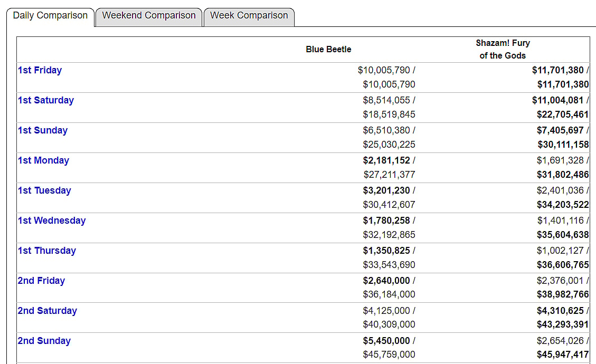
Task: Click the Blue Beetle column header
Action: [x=328, y=49]
